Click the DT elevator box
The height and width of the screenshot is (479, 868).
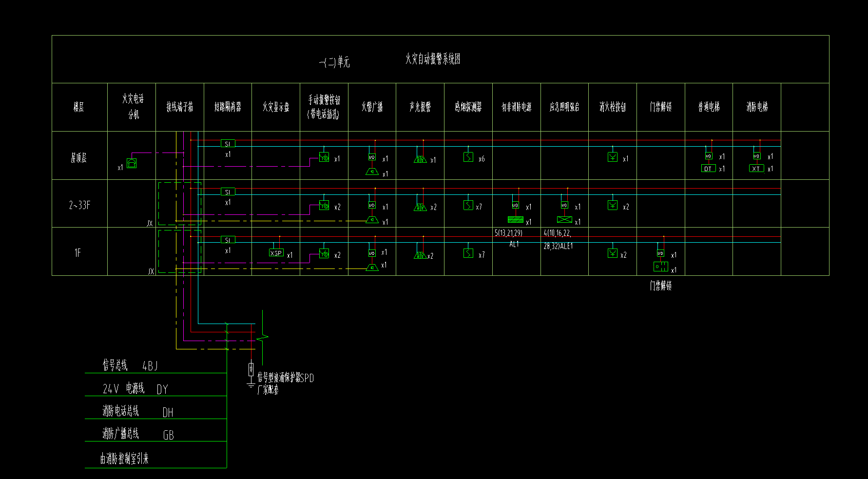(708, 169)
